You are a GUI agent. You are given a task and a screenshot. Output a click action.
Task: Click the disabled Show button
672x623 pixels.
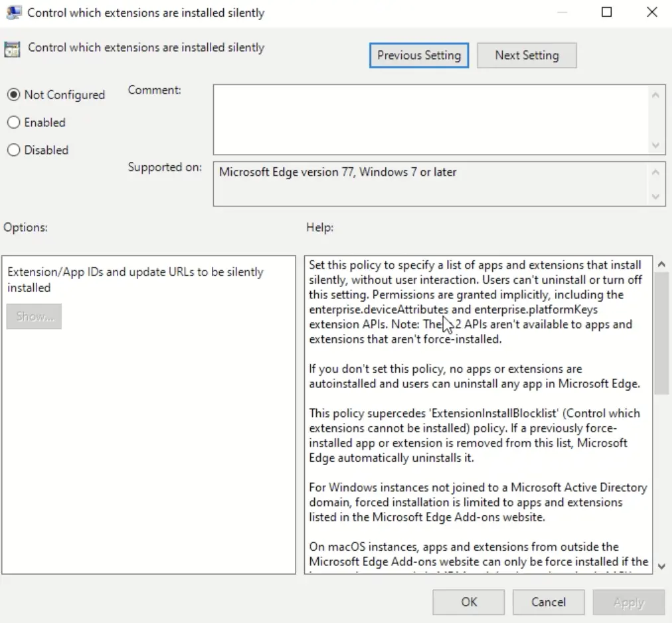click(x=34, y=316)
